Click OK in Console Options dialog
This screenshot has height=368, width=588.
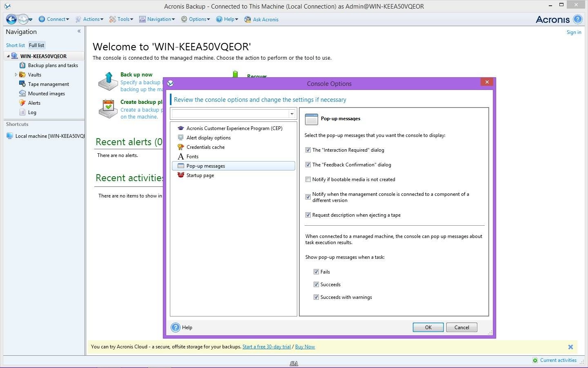pos(428,328)
